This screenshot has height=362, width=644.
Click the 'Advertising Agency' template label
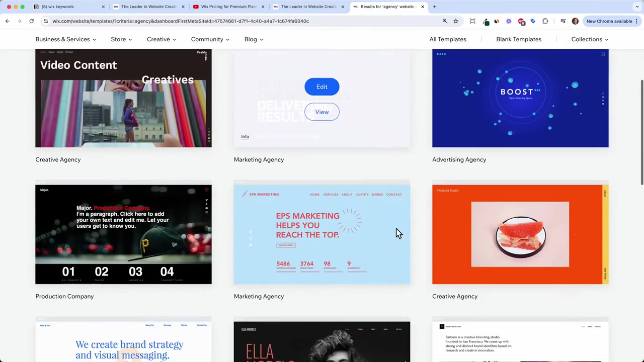coord(459,159)
